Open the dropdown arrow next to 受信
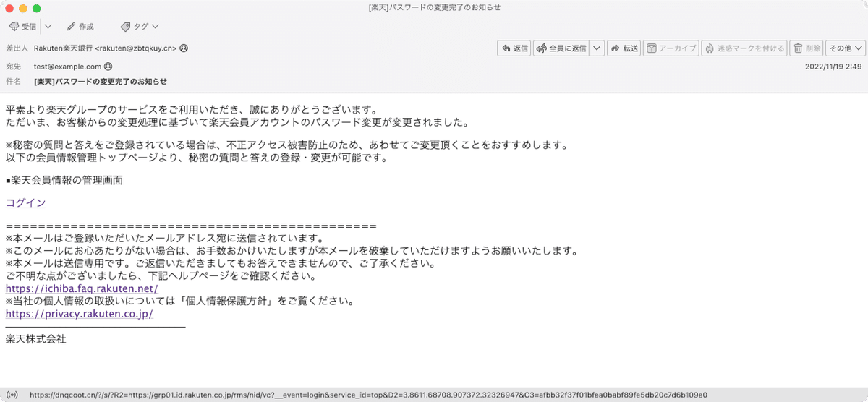 [x=48, y=27]
